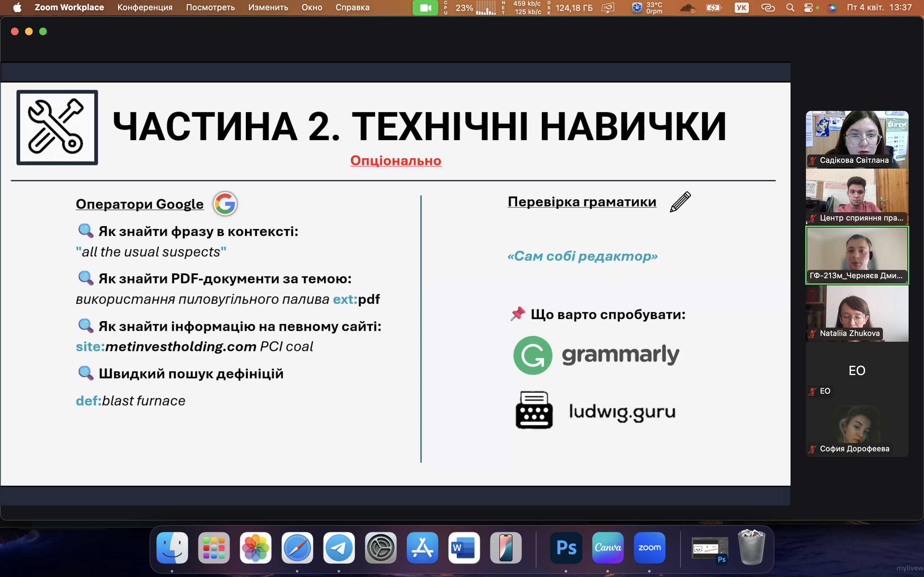Click Nataliia Zhukova participant video
This screenshot has width=924, height=577.
coord(857,313)
